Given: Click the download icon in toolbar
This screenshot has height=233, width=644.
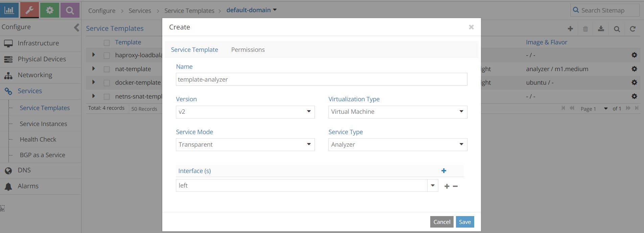Looking at the screenshot, I should [601, 29].
